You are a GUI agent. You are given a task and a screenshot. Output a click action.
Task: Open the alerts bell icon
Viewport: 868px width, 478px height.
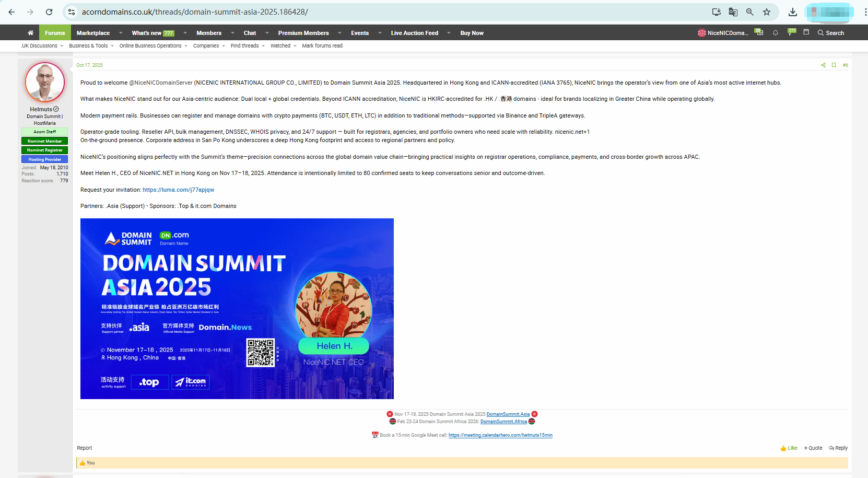tap(776, 33)
